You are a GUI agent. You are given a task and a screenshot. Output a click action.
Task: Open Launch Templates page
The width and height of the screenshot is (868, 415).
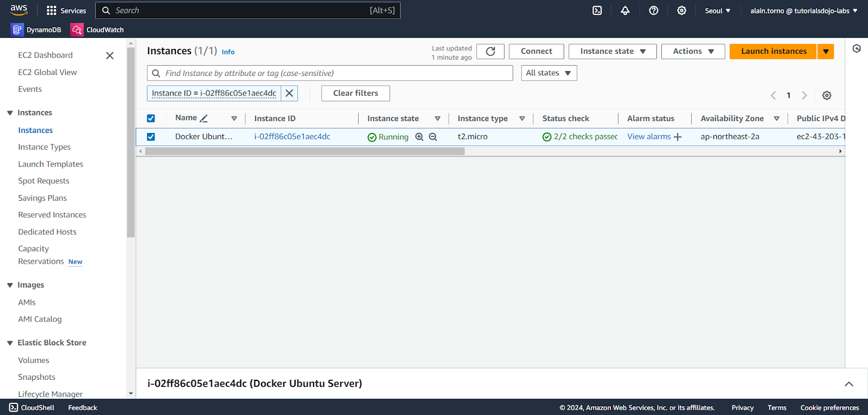[x=50, y=164]
